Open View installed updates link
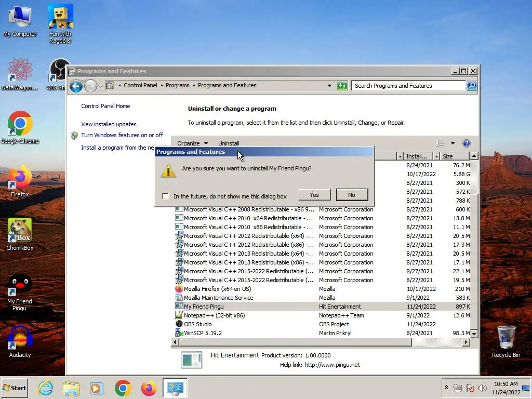The width and height of the screenshot is (532, 399). pos(109,124)
